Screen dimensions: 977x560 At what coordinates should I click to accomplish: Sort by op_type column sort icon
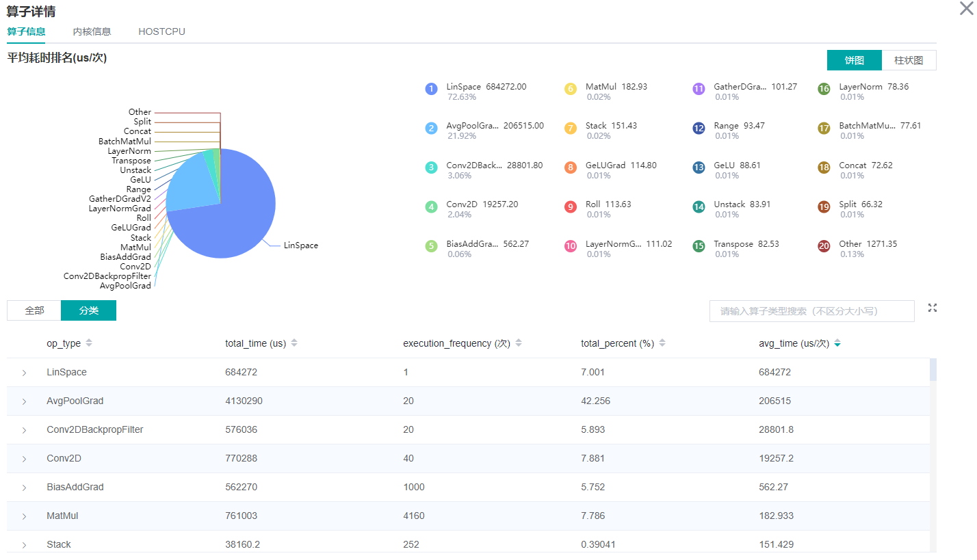click(x=89, y=343)
